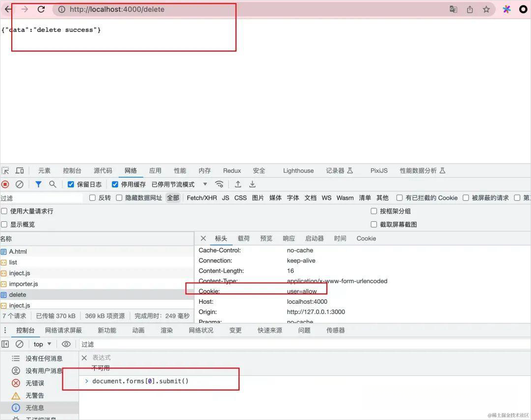Screen dimensions: 531x420
Task: Bookmark this page with the star icon
Action: (486, 9)
